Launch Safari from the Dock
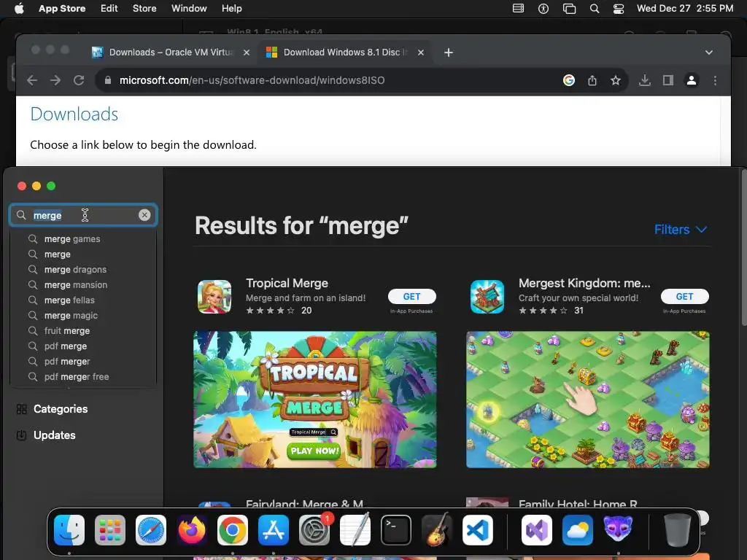The width and height of the screenshot is (747, 560). coord(151,530)
